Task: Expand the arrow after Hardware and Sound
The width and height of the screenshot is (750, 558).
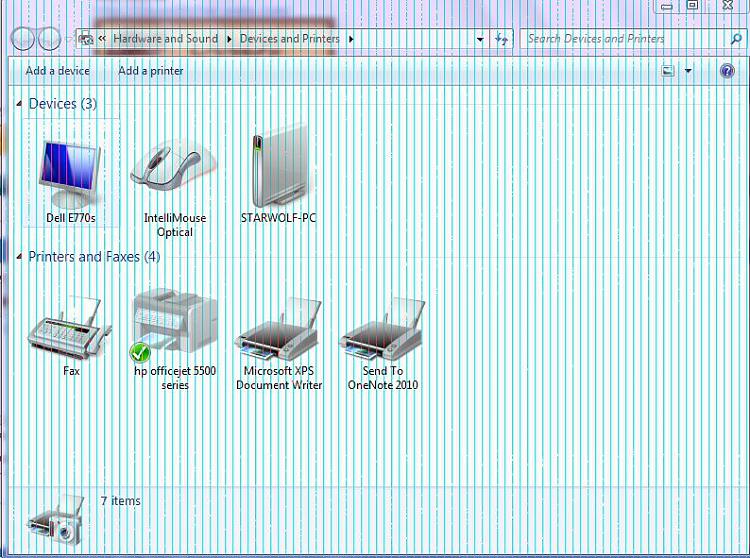Action: [229, 39]
